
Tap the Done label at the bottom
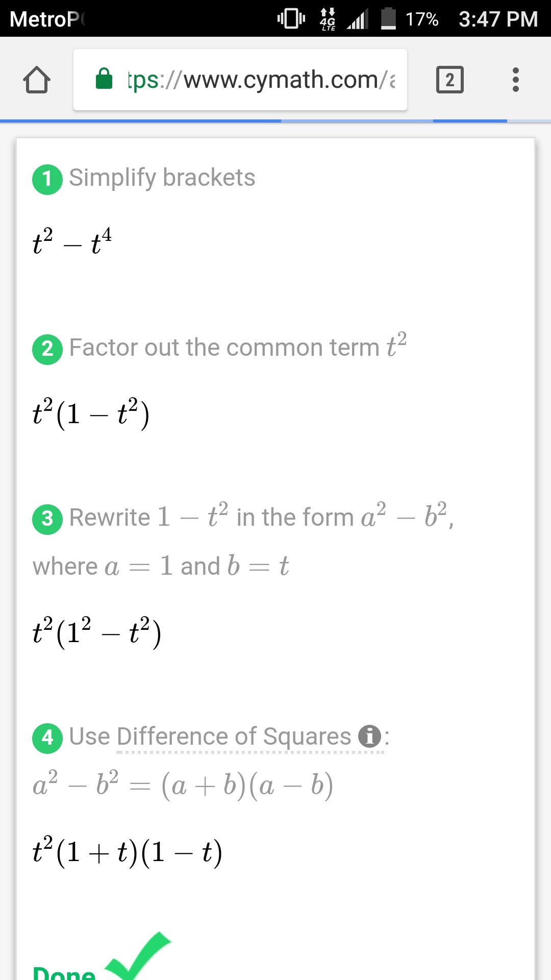pos(64,972)
